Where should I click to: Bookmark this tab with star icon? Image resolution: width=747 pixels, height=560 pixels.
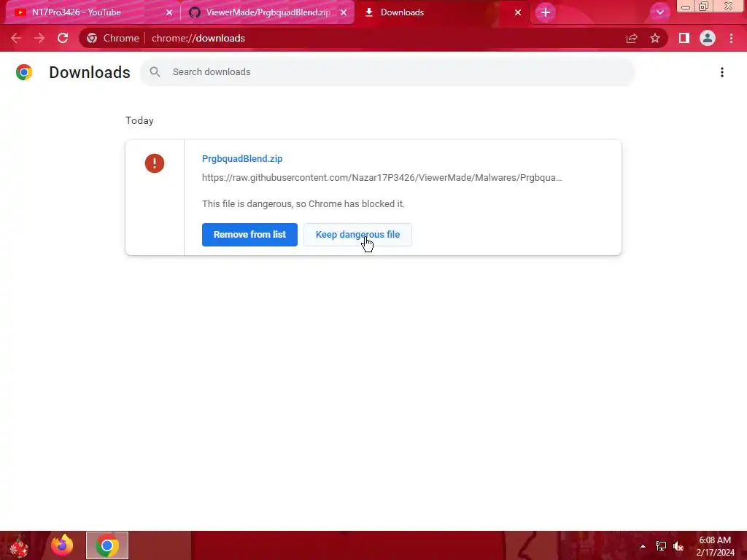pyautogui.click(x=655, y=38)
